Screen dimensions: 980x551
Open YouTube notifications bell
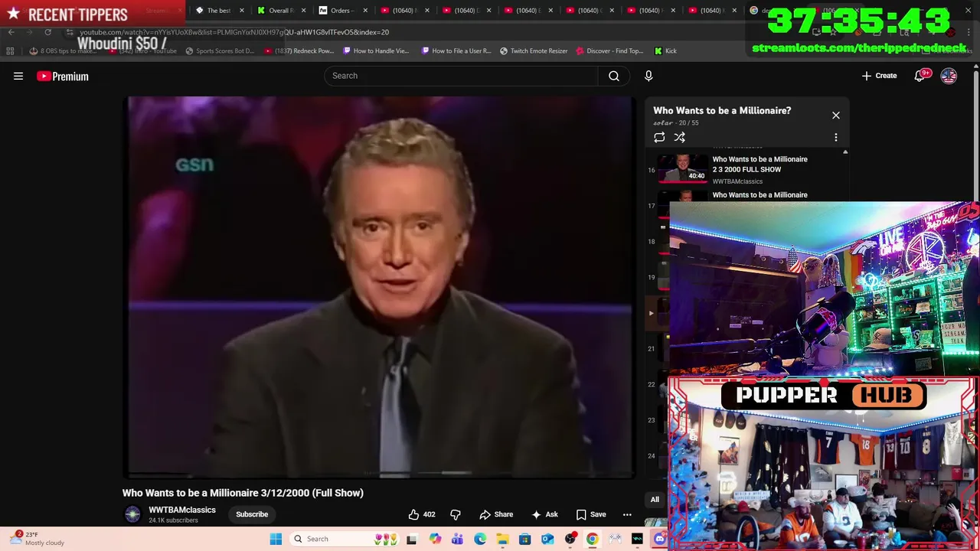[x=920, y=76]
